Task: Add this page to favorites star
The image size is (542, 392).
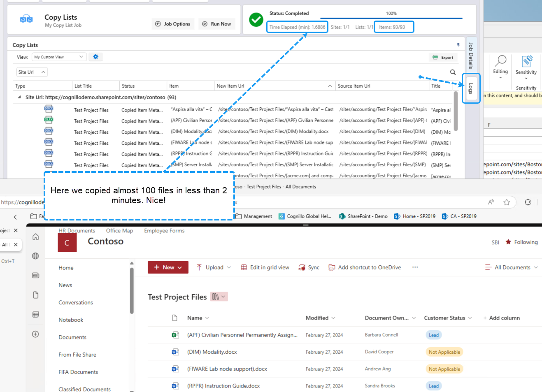Action: (x=507, y=202)
